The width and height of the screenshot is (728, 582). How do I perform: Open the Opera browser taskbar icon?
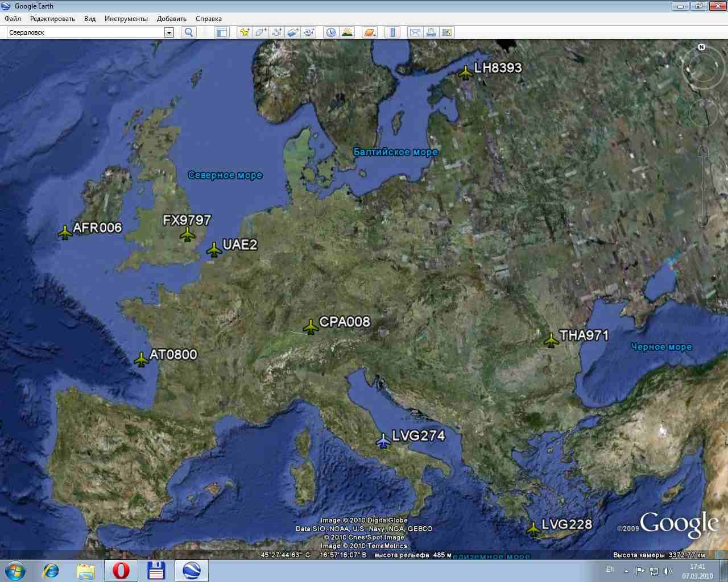pos(121,571)
